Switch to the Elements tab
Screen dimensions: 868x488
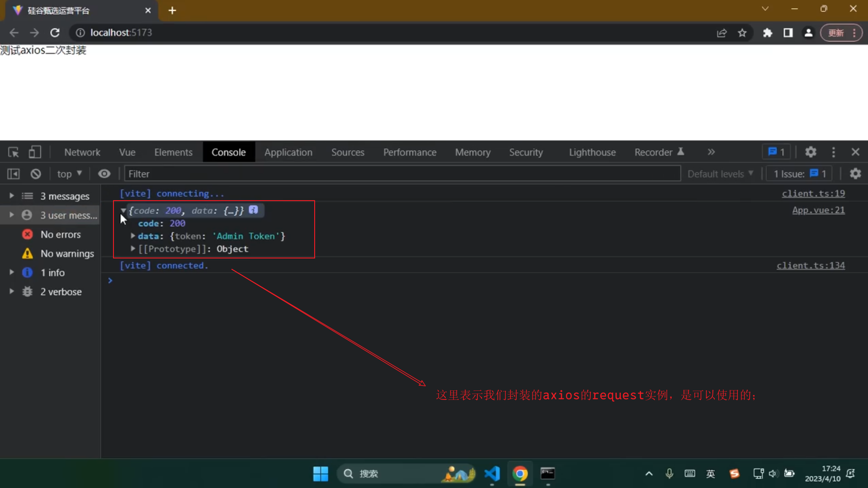[174, 152]
